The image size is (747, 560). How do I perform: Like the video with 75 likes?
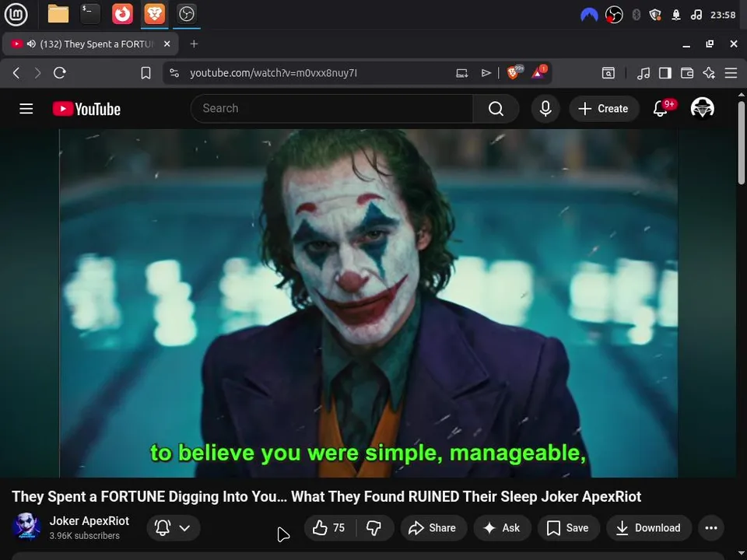point(328,527)
